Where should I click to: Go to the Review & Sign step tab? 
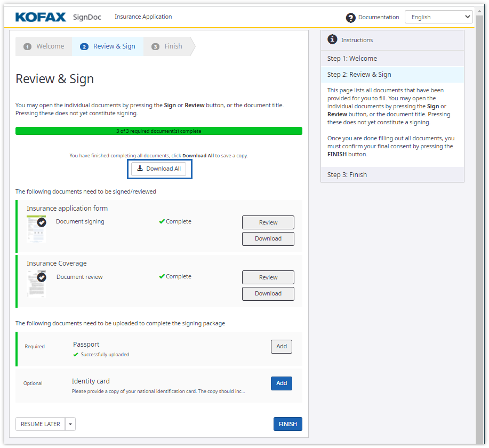point(108,46)
